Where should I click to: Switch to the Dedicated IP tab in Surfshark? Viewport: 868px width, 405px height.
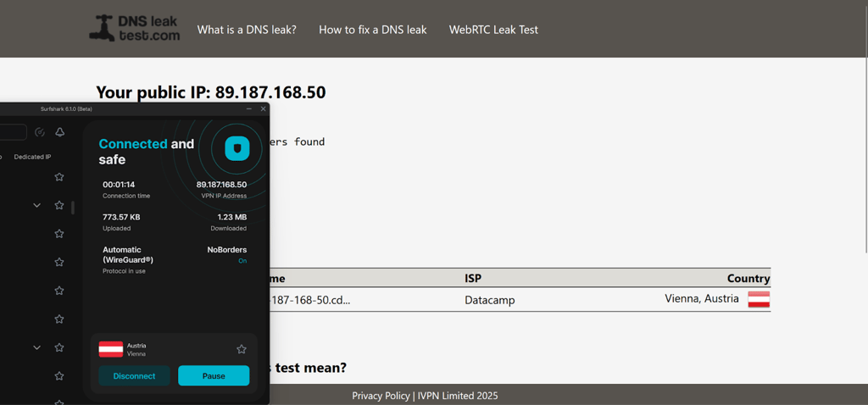pos(33,157)
